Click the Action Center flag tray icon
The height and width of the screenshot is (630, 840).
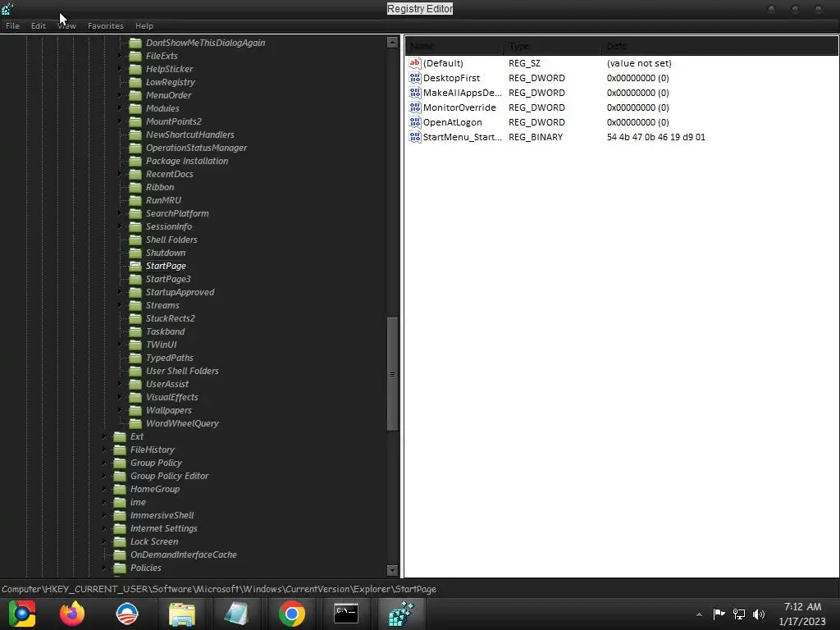(x=719, y=614)
